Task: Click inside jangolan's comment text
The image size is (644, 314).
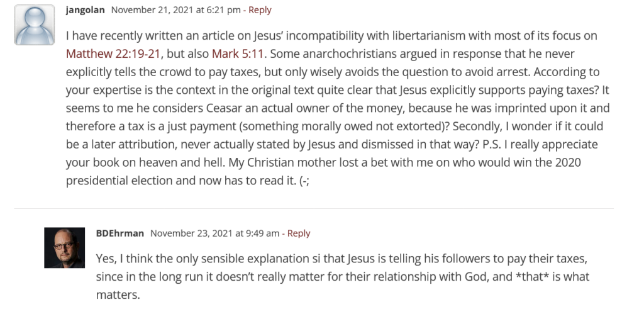Action: 337,108
